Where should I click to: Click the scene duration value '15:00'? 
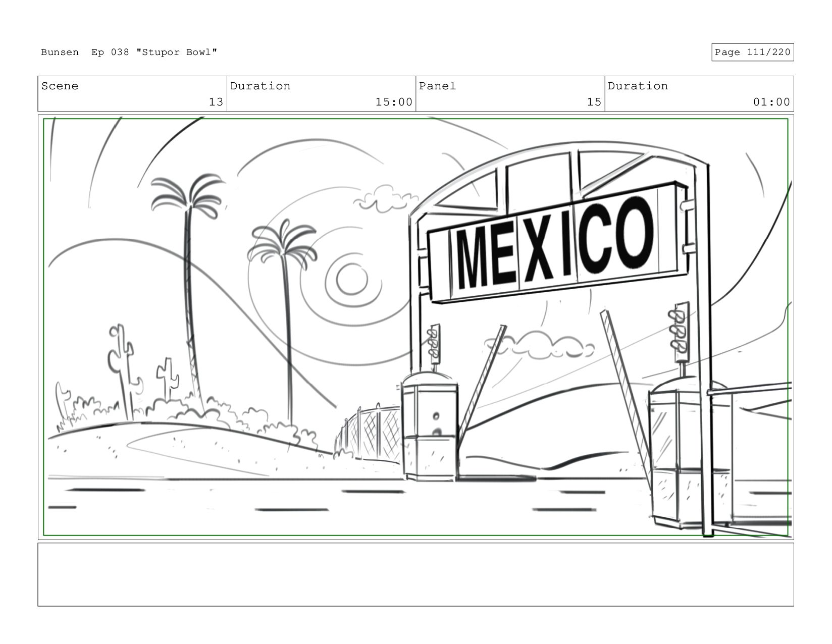394,102
